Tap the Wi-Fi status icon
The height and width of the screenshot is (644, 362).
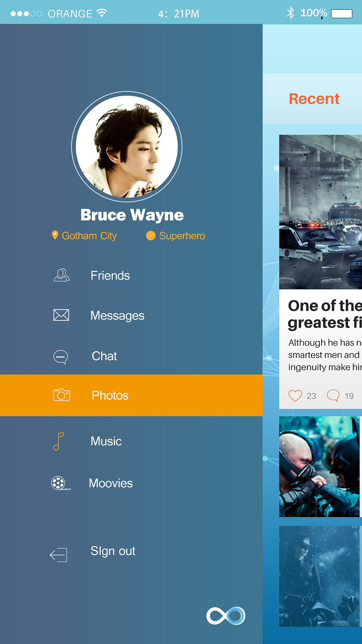102,13
